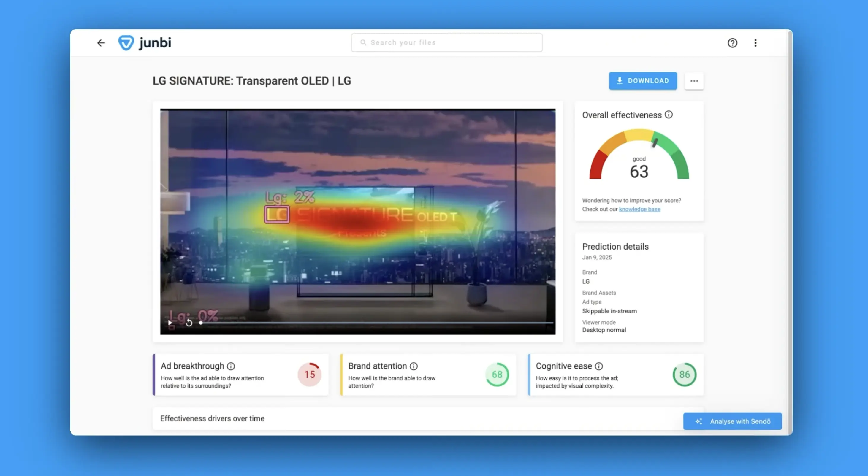Select the Cognitive ease score 86 badge
Screen dimensions: 868x476
(684, 374)
